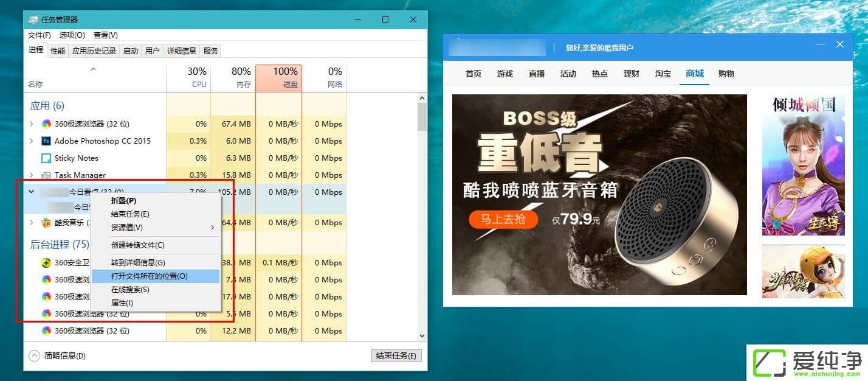Click the 360极速浏览器 icon under 应用
The height and width of the screenshot is (381, 868).
click(x=46, y=124)
